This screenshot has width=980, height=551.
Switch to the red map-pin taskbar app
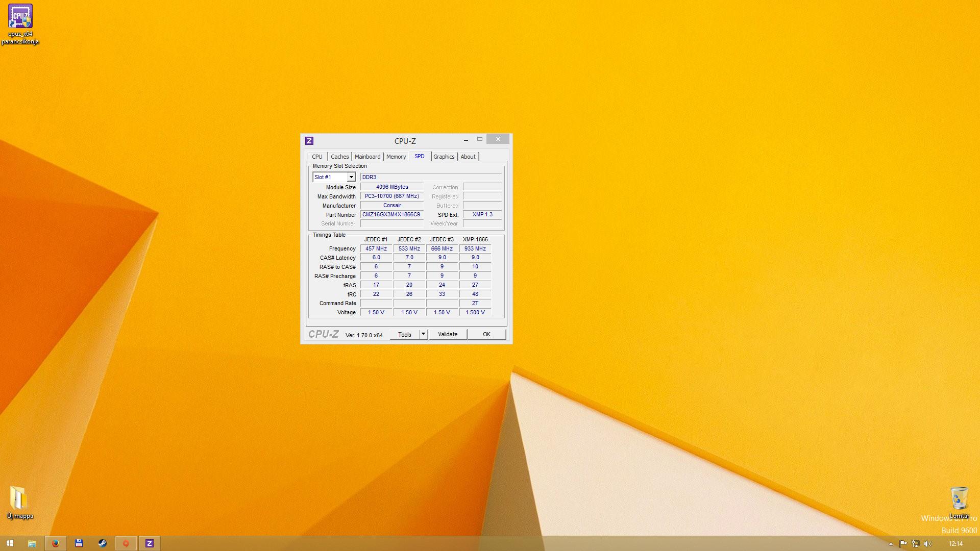click(x=126, y=543)
